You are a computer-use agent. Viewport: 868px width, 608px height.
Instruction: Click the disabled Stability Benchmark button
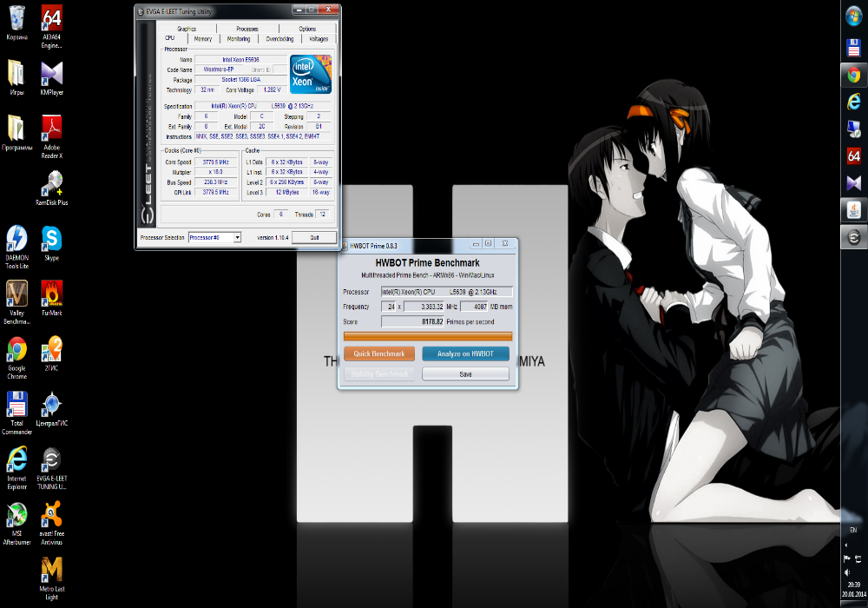[x=379, y=374]
